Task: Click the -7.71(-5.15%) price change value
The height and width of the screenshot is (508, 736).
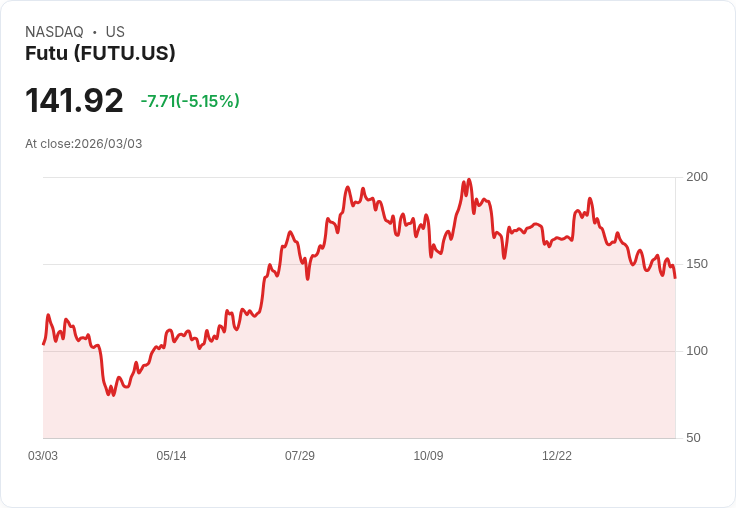Action: pyautogui.click(x=190, y=101)
